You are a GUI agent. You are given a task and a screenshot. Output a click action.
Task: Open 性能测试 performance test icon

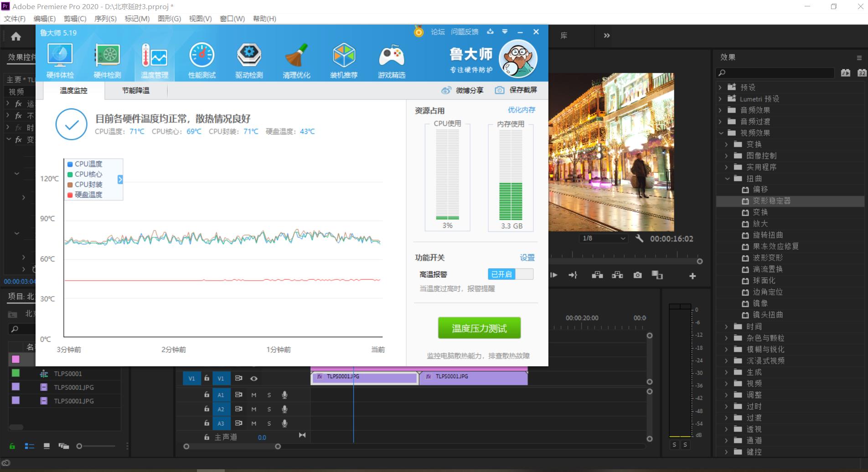click(202, 61)
